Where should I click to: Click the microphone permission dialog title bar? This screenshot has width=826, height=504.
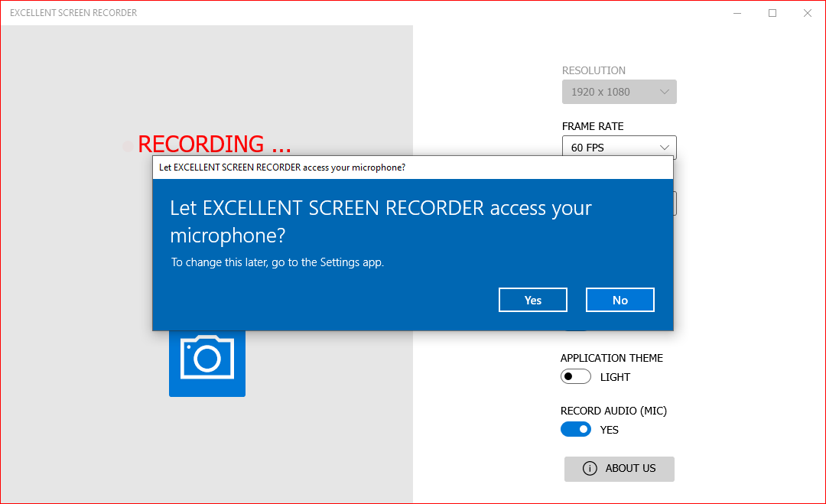(x=413, y=167)
